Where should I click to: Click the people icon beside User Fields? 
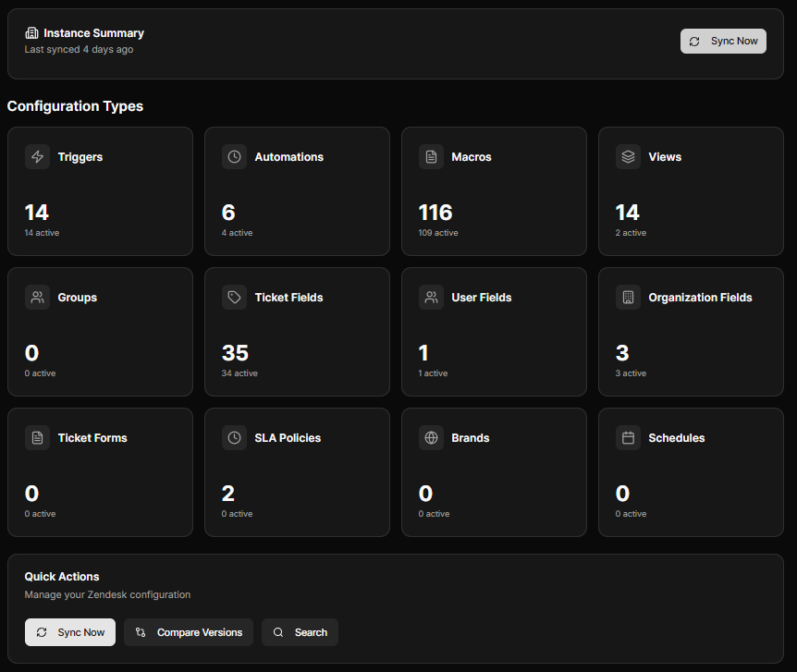tap(432, 298)
